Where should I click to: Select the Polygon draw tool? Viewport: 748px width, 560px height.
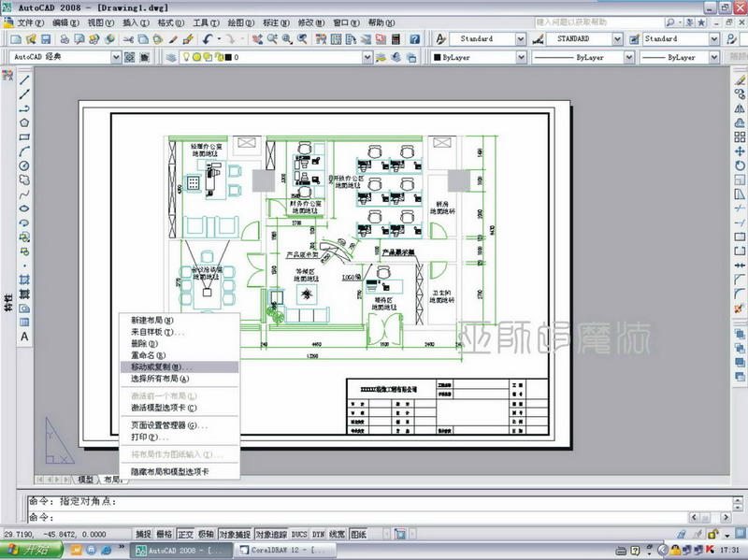click(24, 122)
